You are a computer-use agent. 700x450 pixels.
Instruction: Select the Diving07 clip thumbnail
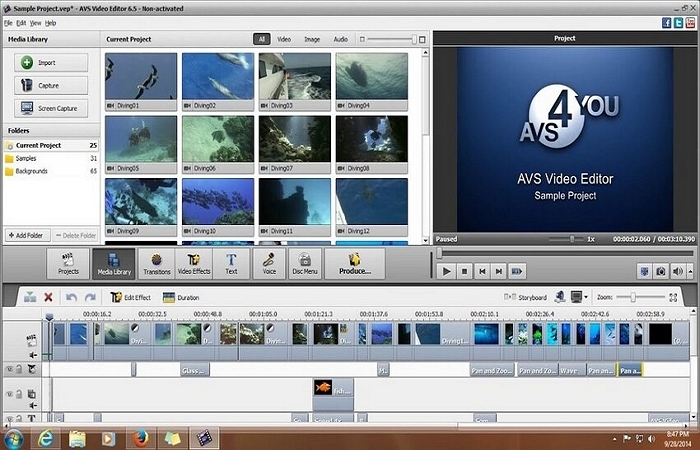click(295, 144)
